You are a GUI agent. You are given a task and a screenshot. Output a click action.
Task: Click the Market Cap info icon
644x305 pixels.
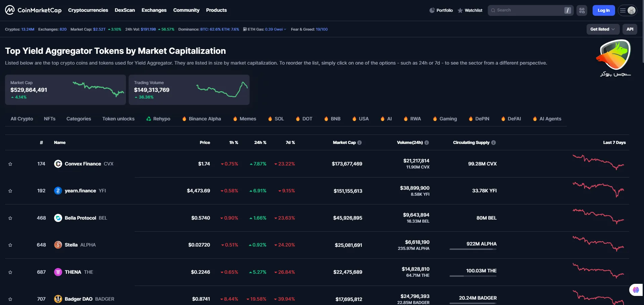click(x=359, y=143)
